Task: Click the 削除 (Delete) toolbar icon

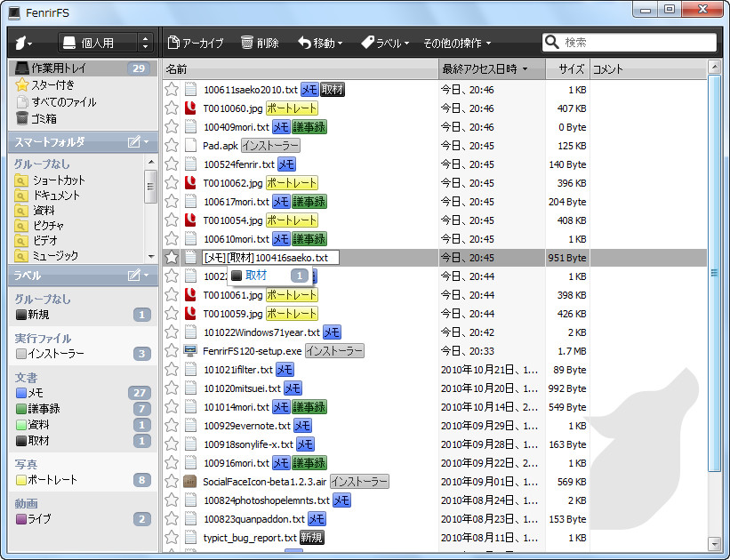Action: [246, 41]
